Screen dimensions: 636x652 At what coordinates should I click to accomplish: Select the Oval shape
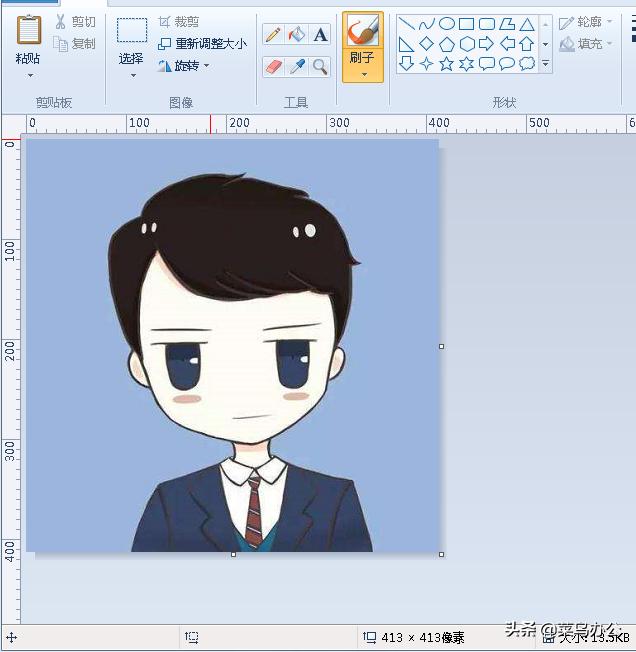point(447,24)
